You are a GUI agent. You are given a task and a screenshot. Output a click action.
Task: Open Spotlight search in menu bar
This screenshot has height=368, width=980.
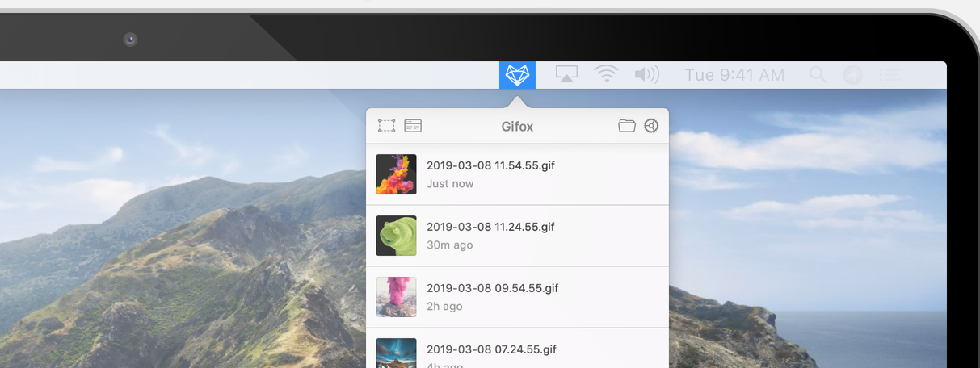[818, 75]
